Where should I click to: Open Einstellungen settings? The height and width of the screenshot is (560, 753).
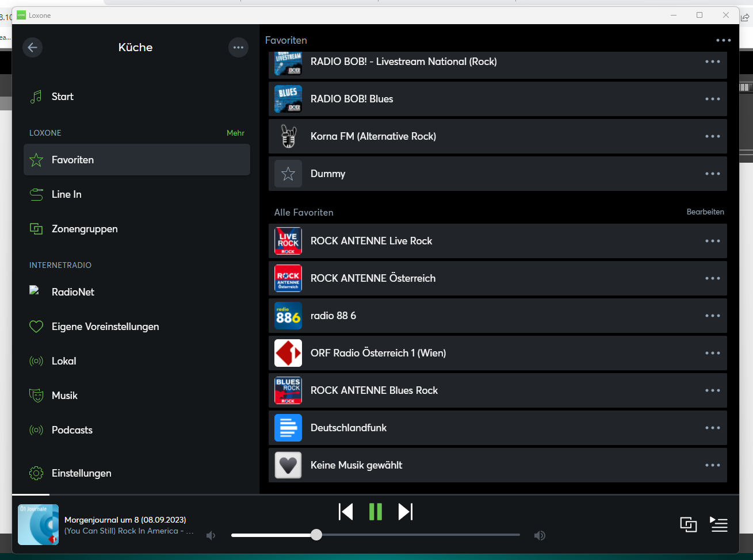click(x=137, y=473)
